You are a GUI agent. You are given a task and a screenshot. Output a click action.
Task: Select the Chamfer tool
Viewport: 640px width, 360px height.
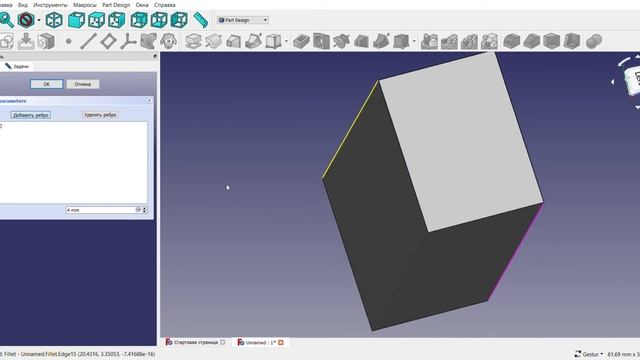tap(532, 41)
